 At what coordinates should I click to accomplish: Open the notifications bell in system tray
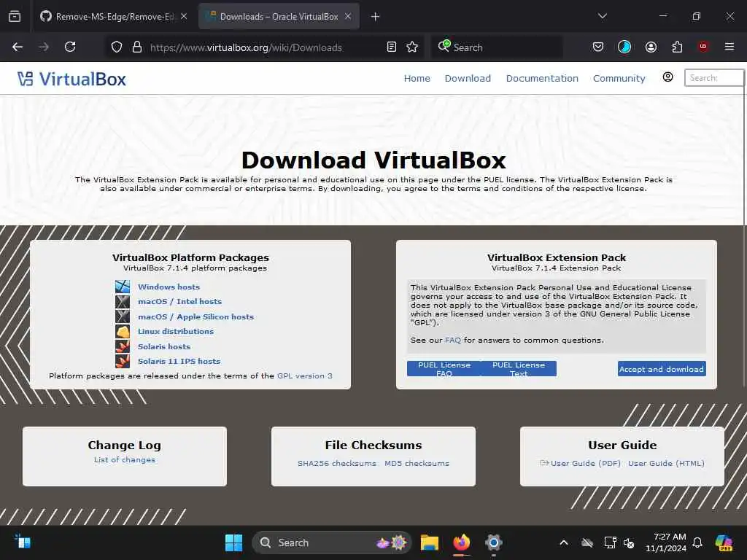tap(697, 542)
